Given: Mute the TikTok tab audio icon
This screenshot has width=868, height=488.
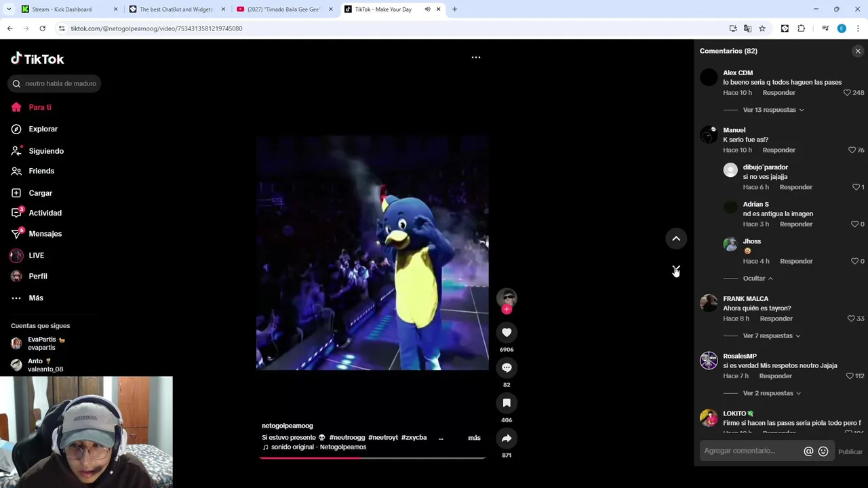Looking at the screenshot, I should click(x=428, y=9).
